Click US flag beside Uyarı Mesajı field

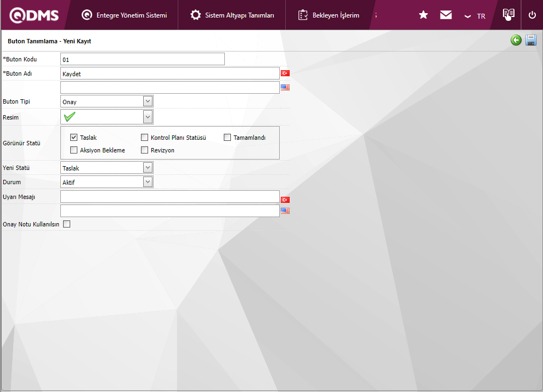tap(285, 211)
